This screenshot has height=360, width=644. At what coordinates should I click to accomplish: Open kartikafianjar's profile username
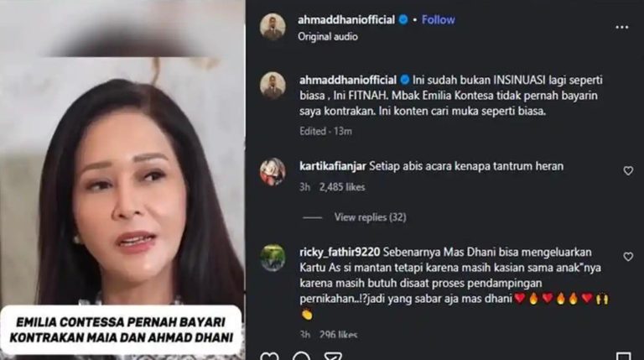point(333,166)
